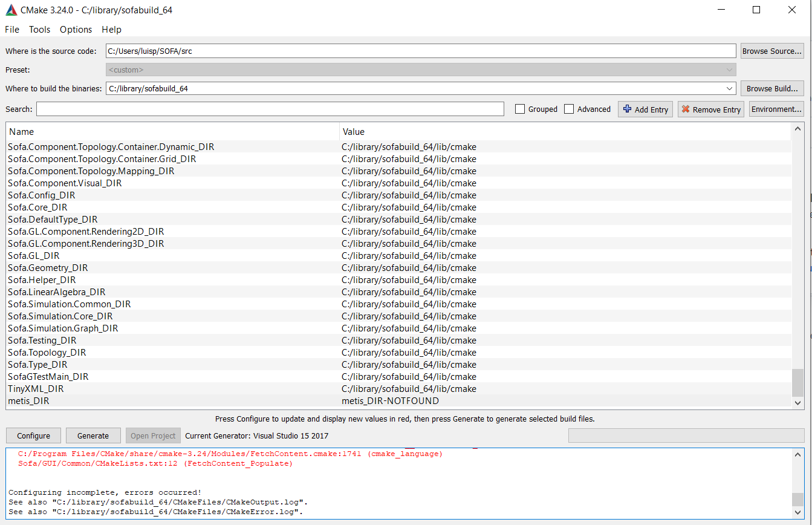Select the Sofa.Component.Topology.Mapping_DIR entry
The image size is (812, 525).
pyautogui.click(x=91, y=171)
